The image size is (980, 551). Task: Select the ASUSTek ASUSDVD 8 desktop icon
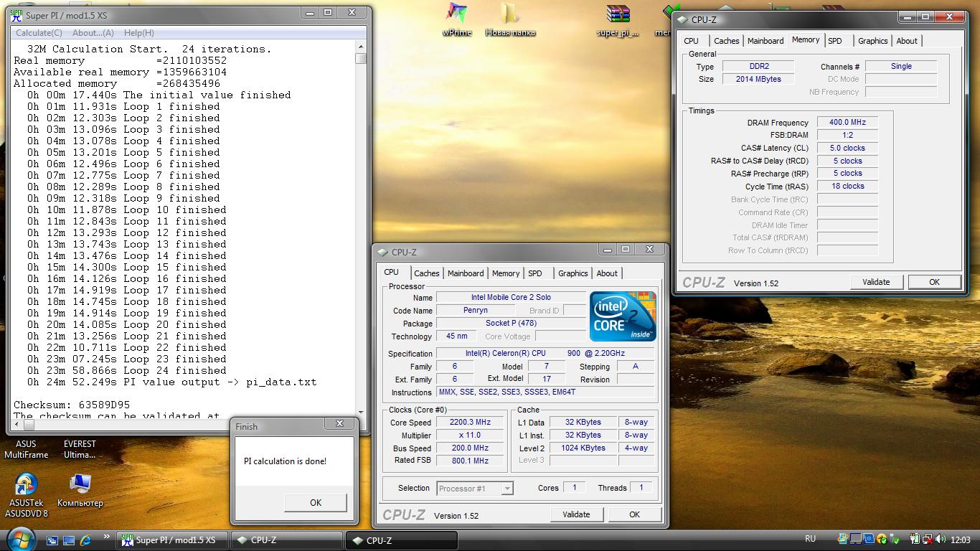click(27, 495)
